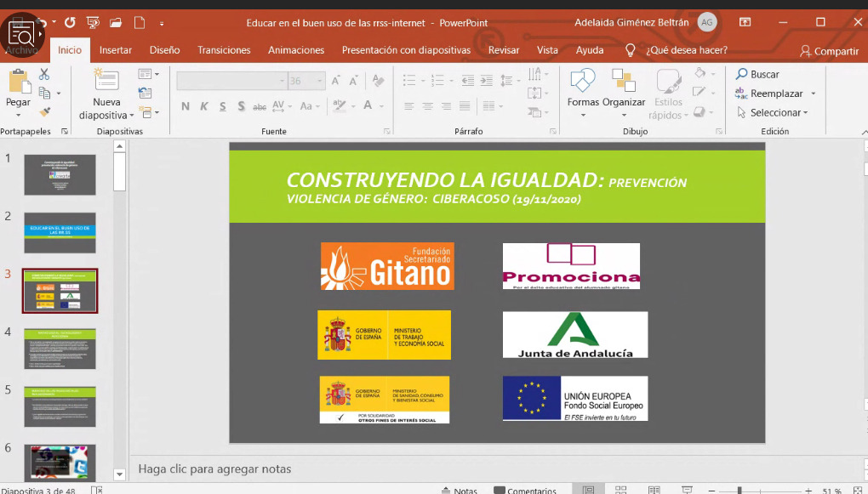The width and height of the screenshot is (868, 494).
Task: Click the zoom in plus button
Action: tap(808, 491)
